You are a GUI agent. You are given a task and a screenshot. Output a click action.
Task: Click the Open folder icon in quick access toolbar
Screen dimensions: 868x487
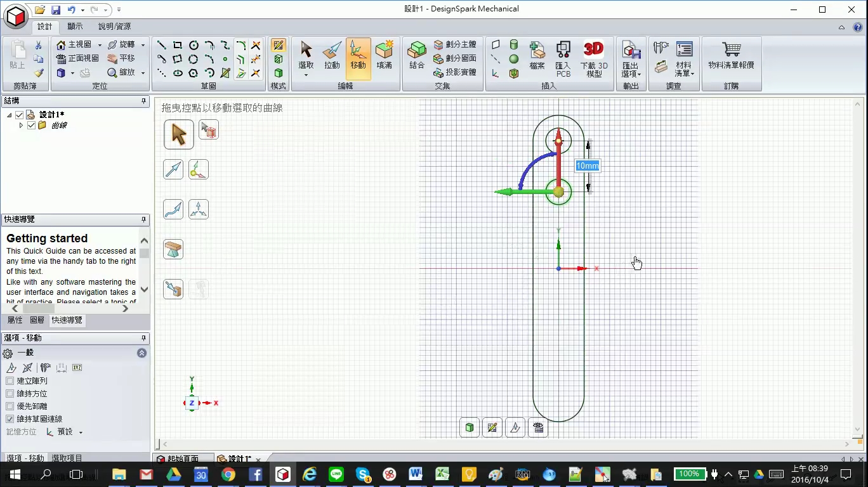tap(40, 10)
